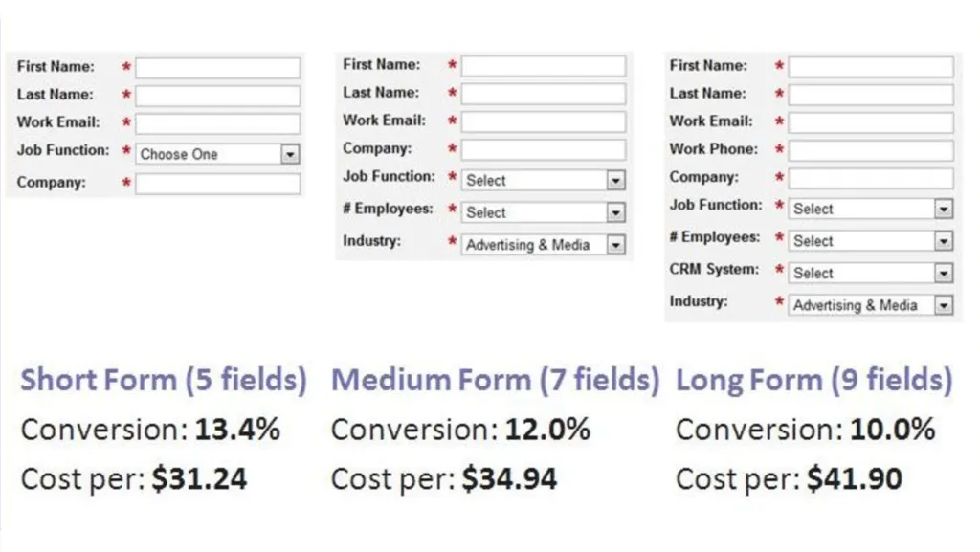Click the dropdown arrow next to Choose One
The image size is (980, 552).
coord(289,153)
